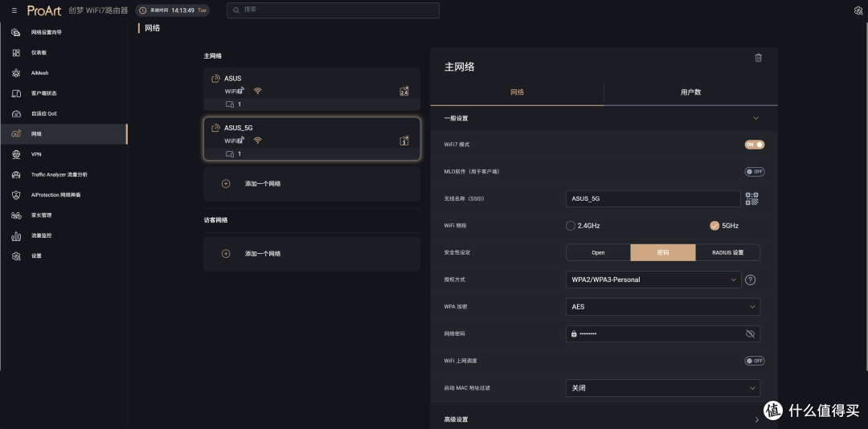Turn off the WiFi7 mode switch
This screenshot has width=868, height=429.
tap(755, 145)
